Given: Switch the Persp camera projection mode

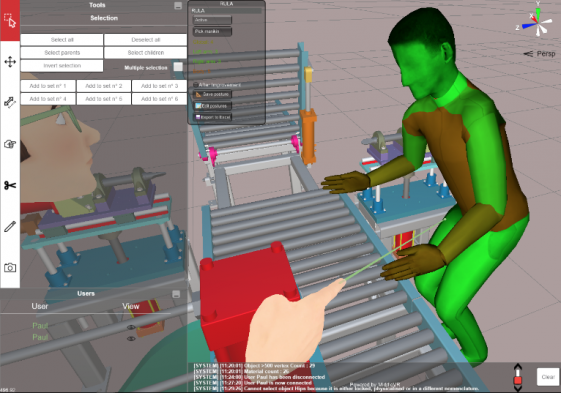Looking at the screenshot, I should 540,54.
